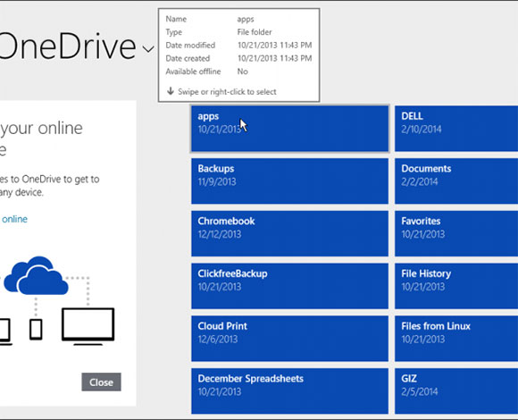
Task: Open the ClickfreeBackup folder tile
Action: [289, 286]
